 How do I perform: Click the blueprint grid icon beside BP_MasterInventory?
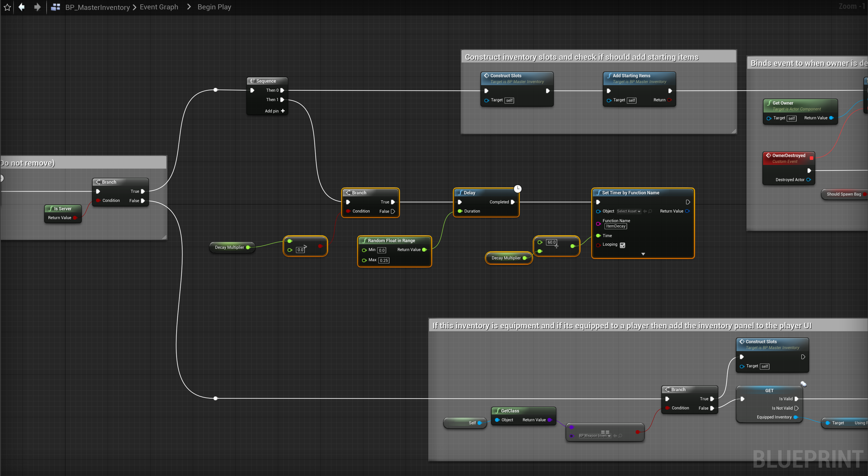[55, 7]
